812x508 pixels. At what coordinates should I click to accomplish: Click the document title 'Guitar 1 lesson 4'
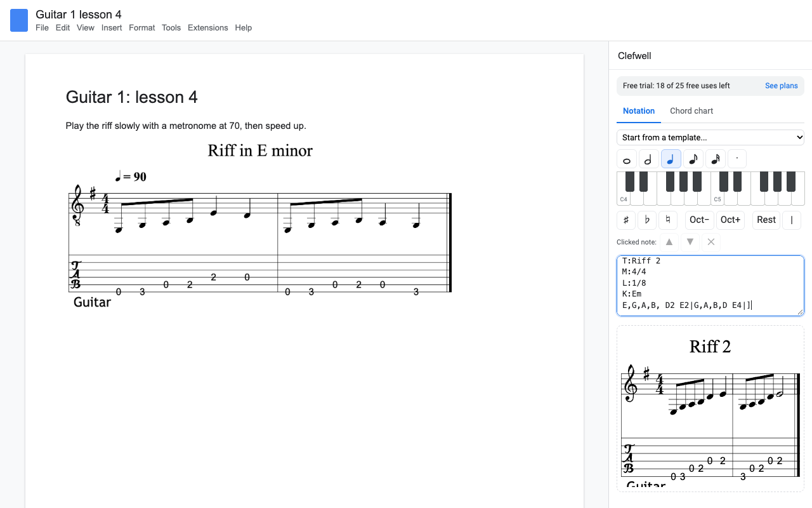click(x=79, y=14)
